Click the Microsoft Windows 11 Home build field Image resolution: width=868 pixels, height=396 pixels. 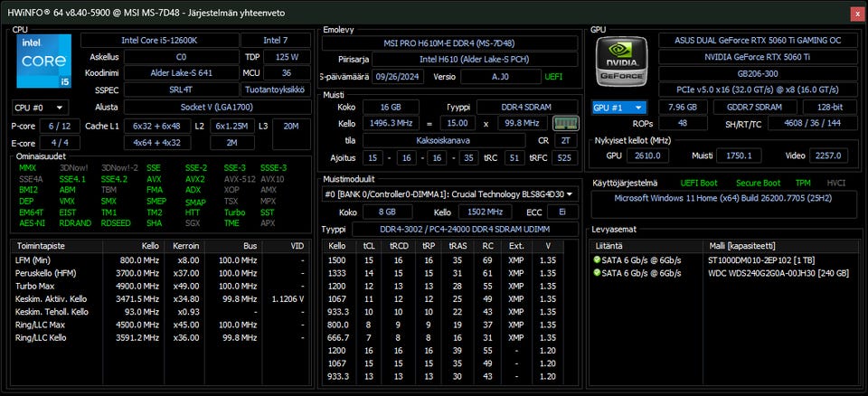[x=724, y=203]
